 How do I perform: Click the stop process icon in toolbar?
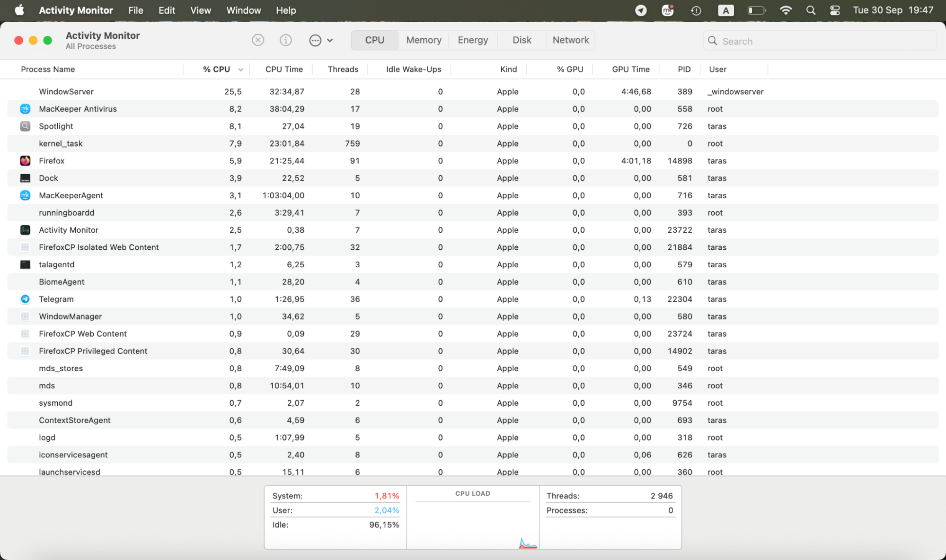click(x=258, y=40)
